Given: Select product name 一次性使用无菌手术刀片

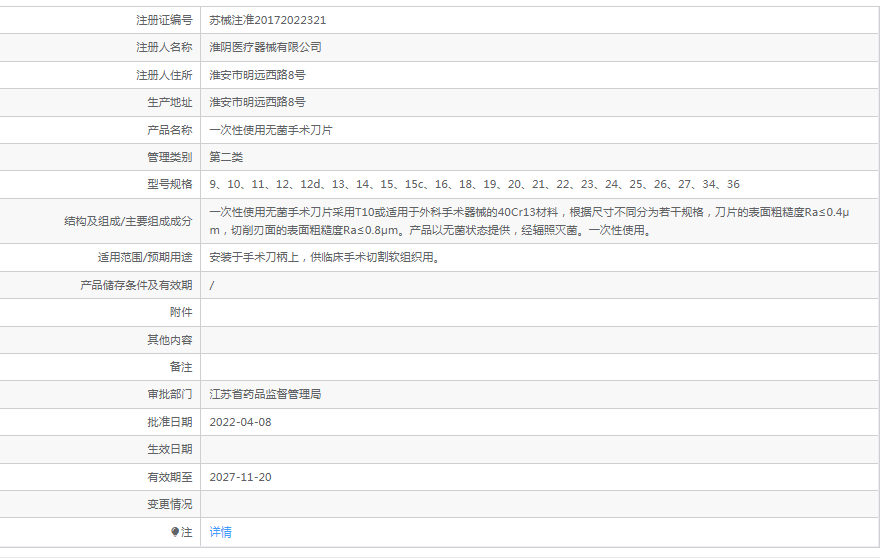Looking at the screenshot, I should pyautogui.click(x=271, y=130).
